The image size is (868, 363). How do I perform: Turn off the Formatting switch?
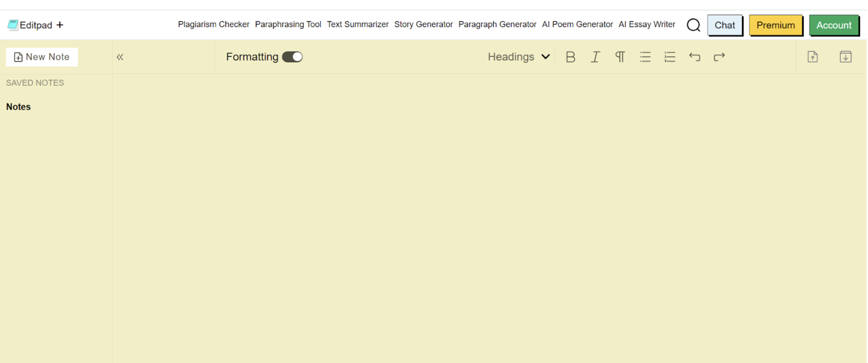tap(292, 57)
